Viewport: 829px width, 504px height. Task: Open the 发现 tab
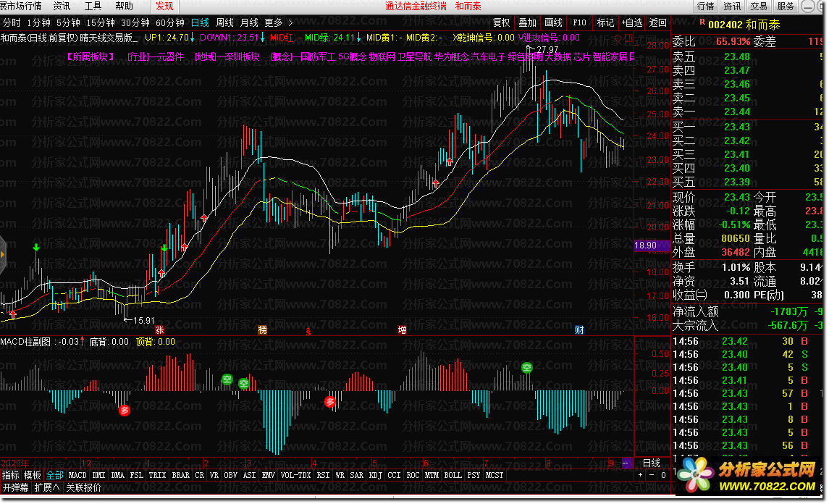(164, 7)
